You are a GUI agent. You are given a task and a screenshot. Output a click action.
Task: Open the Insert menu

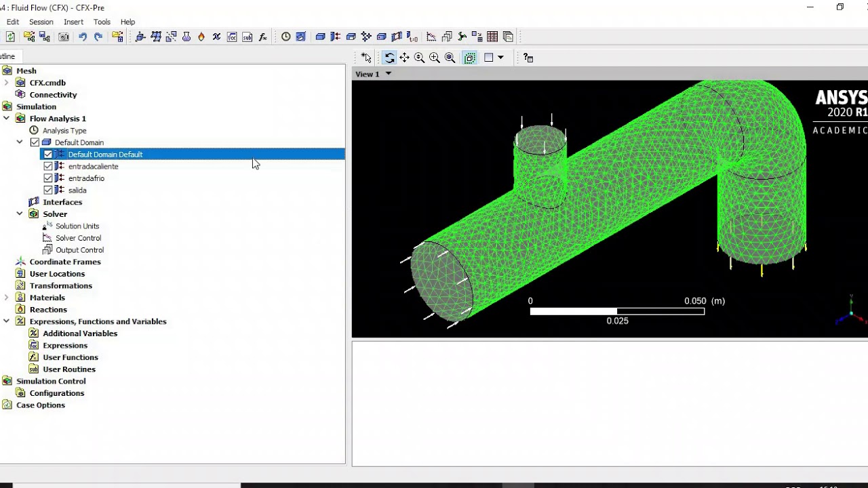[x=73, y=22]
